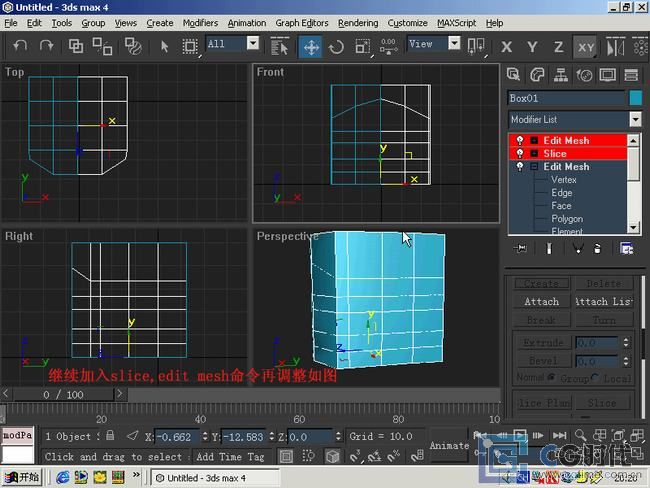Screen dimensions: 650x488
Task: Choose the Select Object arrow tool
Action: coord(165,46)
